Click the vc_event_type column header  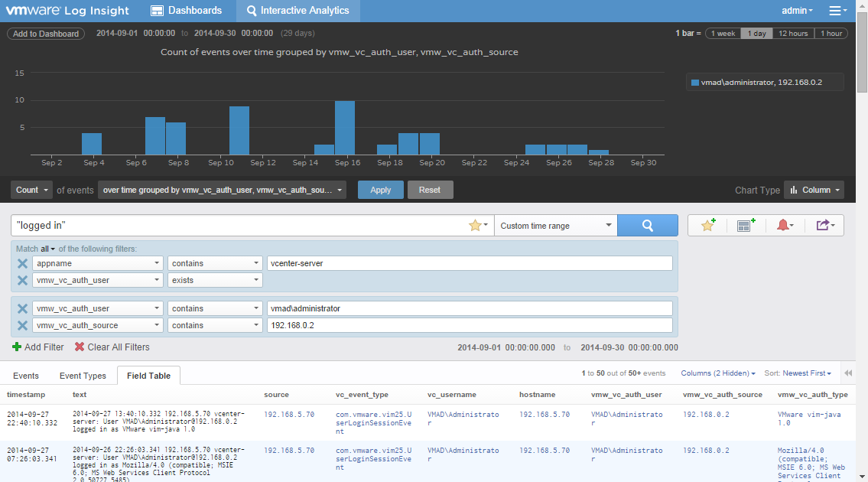pyautogui.click(x=362, y=395)
